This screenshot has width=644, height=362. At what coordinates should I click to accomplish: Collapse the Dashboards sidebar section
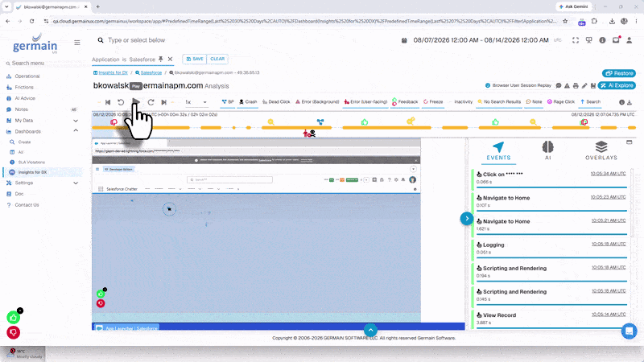pyautogui.click(x=76, y=131)
